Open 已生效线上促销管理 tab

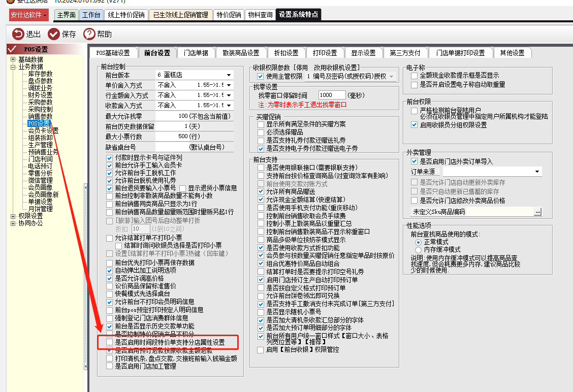180,15
